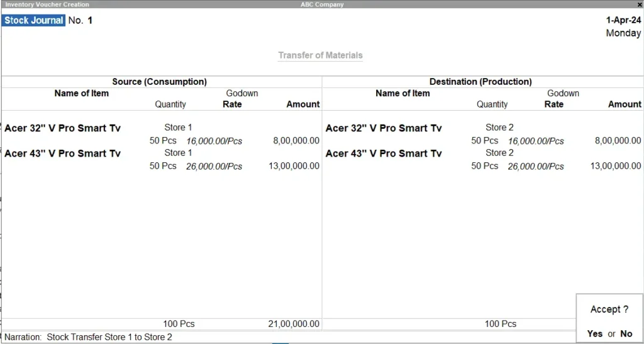644x344 pixels.
Task: Click destination amount 8,00,000.00
Action: tap(618, 141)
